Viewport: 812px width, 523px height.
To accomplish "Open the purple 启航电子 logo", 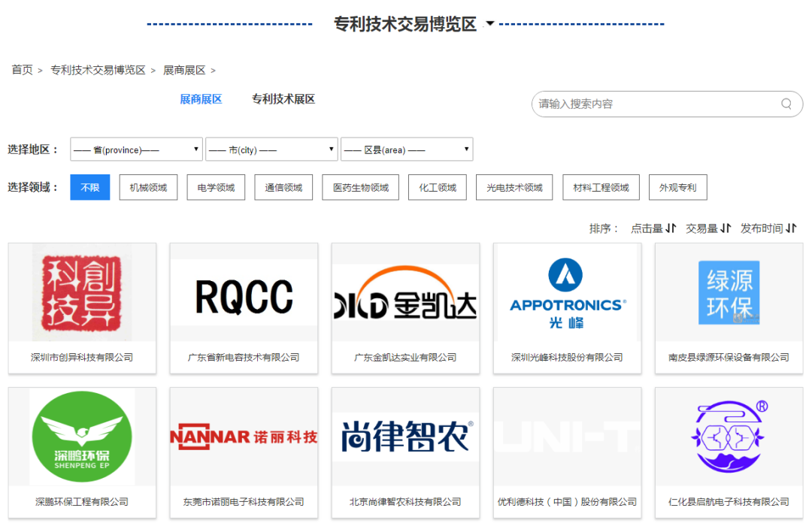I will (729, 437).
